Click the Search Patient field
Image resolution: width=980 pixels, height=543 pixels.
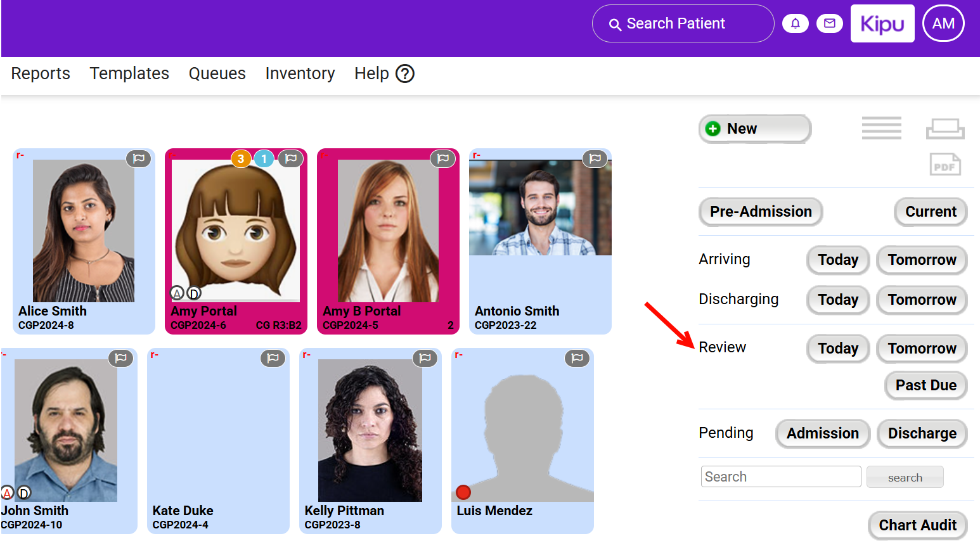pos(682,23)
